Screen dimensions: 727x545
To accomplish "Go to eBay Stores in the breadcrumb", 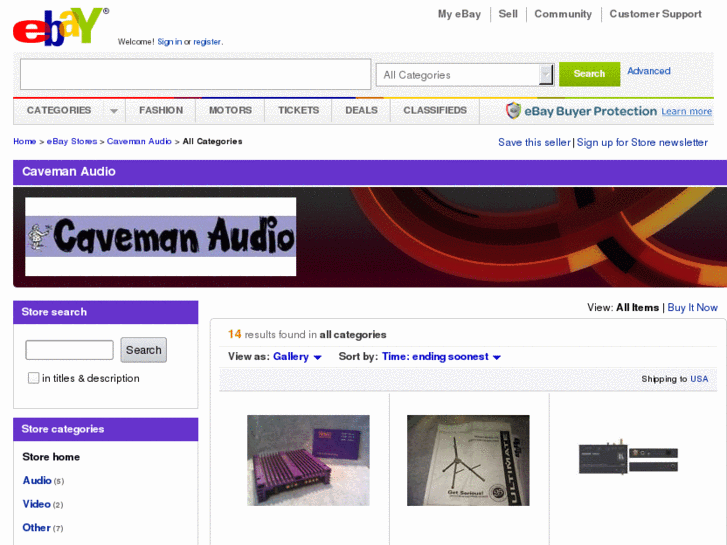I will point(72,141).
